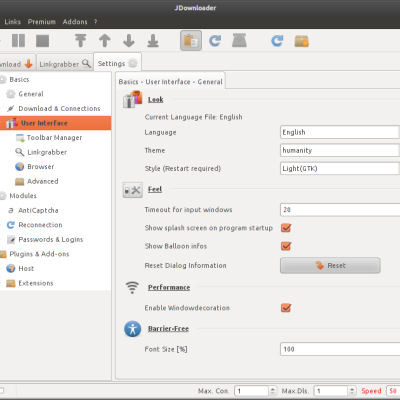The width and height of the screenshot is (400, 400).
Task: Select Plugins & Add-ons in the tree
Action: coord(39,254)
